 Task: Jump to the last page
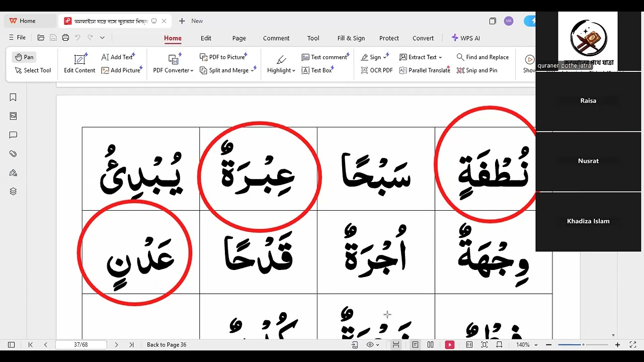pos(131,345)
